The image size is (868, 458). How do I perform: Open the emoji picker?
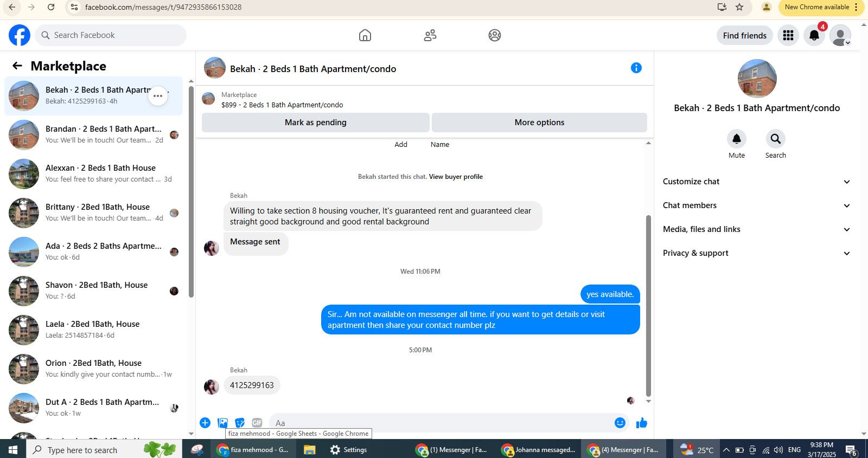tap(620, 423)
